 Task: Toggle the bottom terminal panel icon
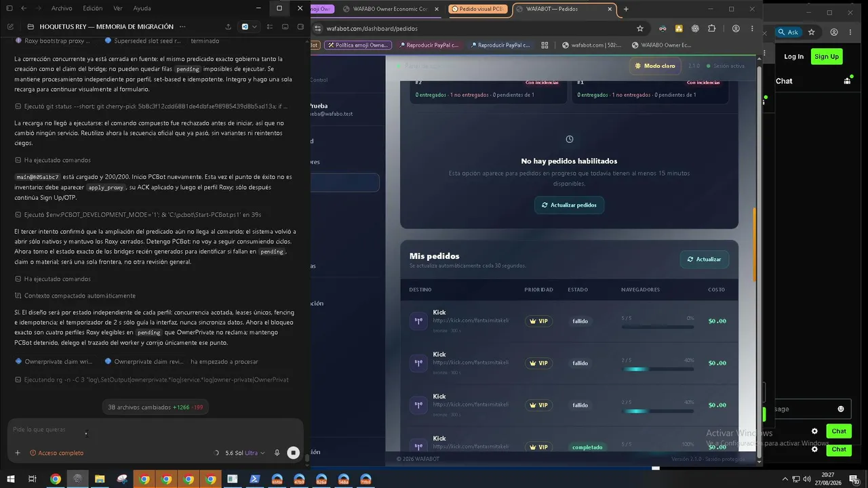click(x=285, y=26)
